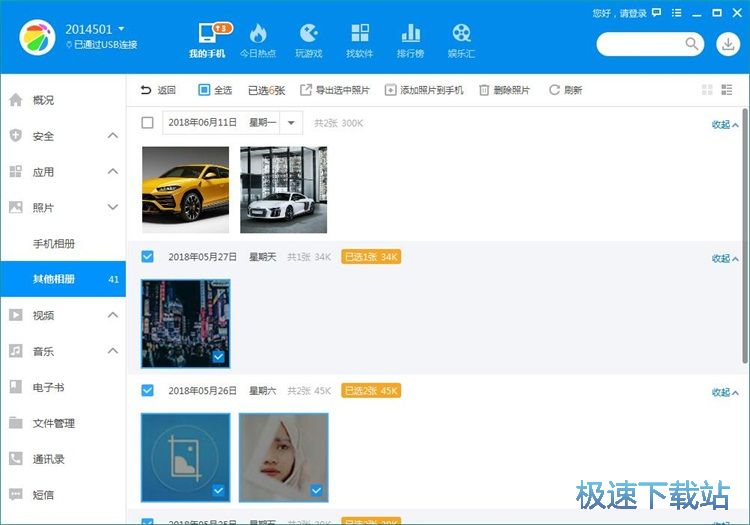The image size is (750, 525).
Task: Open device dropdown next to 2014501
Action: tap(121, 29)
